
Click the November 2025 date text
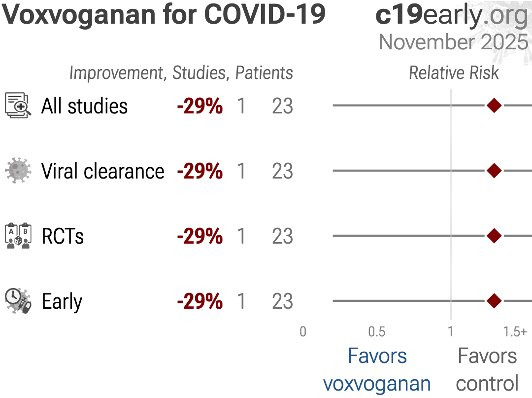click(x=453, y=42)
